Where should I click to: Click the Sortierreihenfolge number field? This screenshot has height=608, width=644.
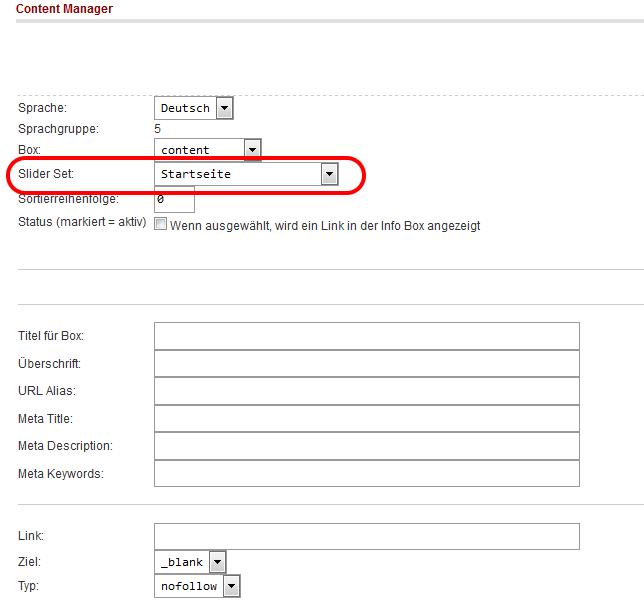click(174, 199)
